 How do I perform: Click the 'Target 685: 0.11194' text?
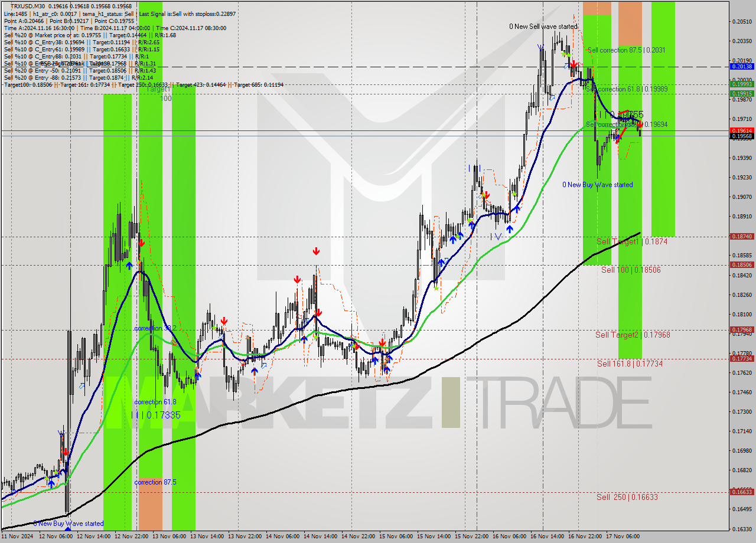tap(259, 84)
